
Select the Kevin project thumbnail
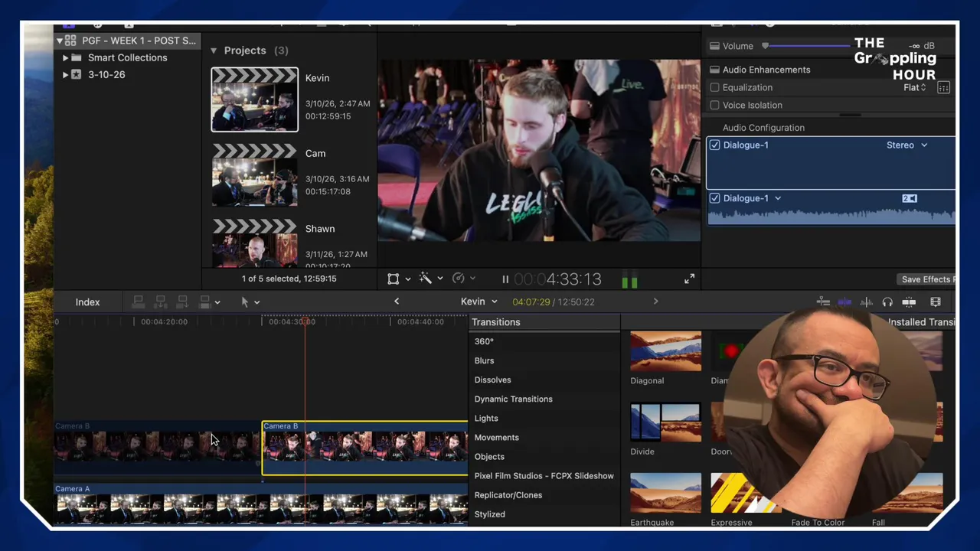tap(254, 99)
